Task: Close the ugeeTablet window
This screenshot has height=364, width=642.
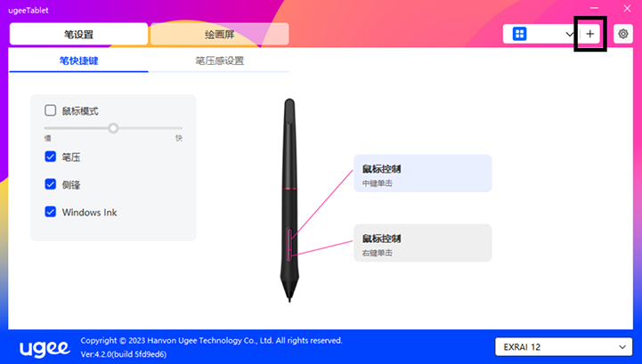Action: tap(627, 8)
